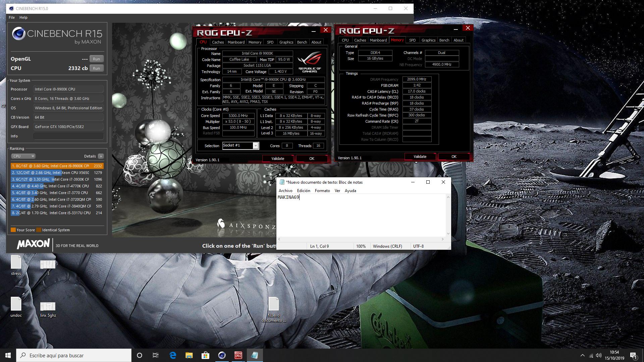This screenshot has height=362, width=644.
Task: Expand the CPU ranking dropdown
Action: (23, 156)
